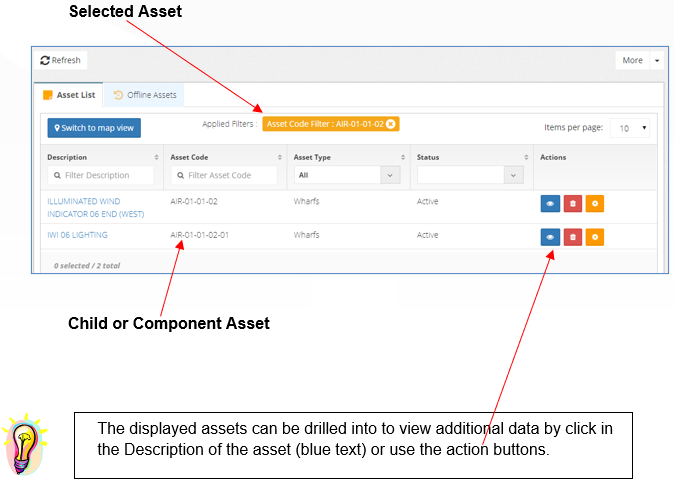Delete IWI 06 LIGHTING with red trash icon

tap(573, 237)
